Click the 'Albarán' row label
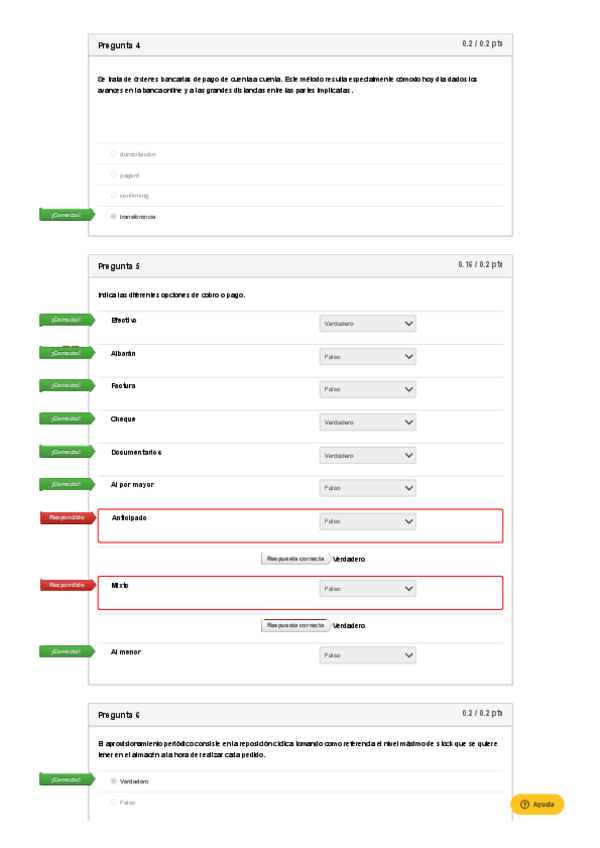The image size is (600, 848). point(123,354)
